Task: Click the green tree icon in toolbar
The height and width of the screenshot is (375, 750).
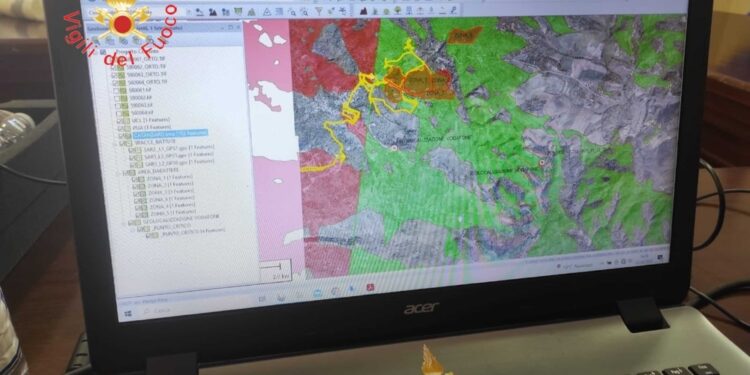Action: [398, 10]
